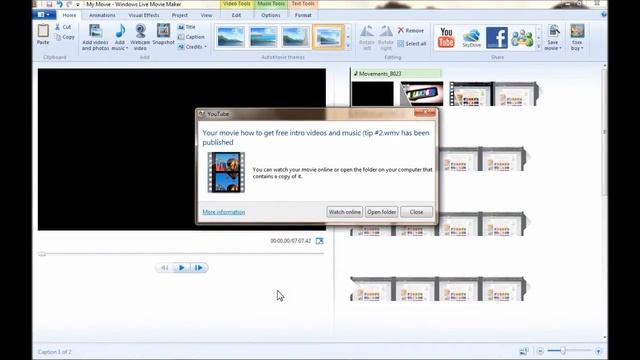The width and height of the screenshot is (640, 360).
Task: Click the Rotate right icon
Action: [x=385, y=31]
